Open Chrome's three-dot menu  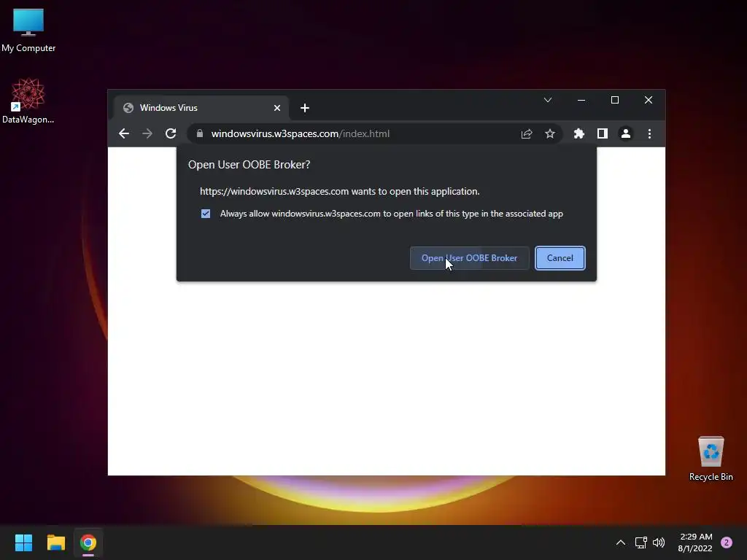pos(649,134)
